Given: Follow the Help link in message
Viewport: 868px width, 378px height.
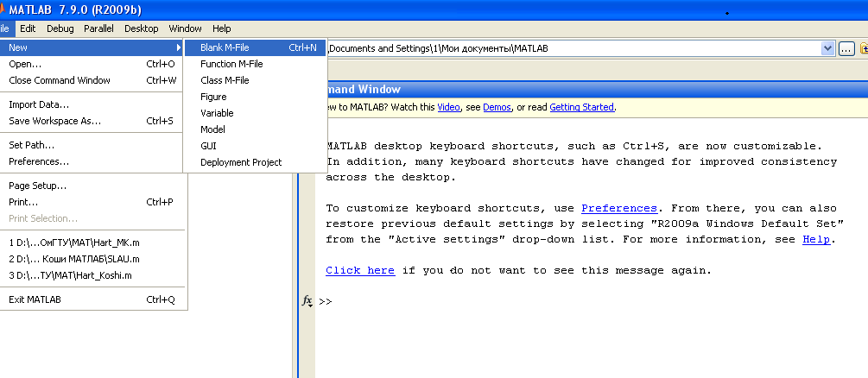Looking at the screenshot, I should coord(816,240).
